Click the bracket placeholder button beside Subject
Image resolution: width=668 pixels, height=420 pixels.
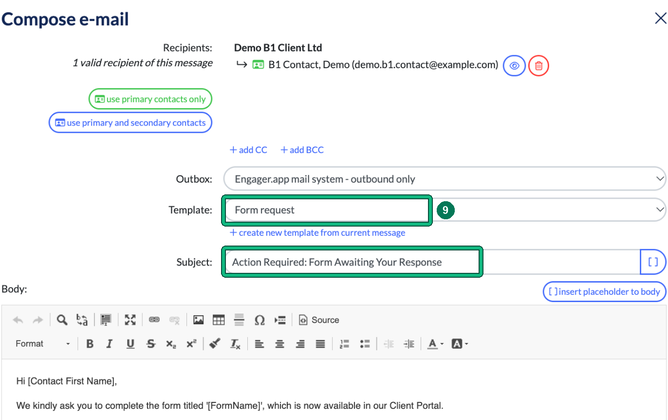click(653, 262)
